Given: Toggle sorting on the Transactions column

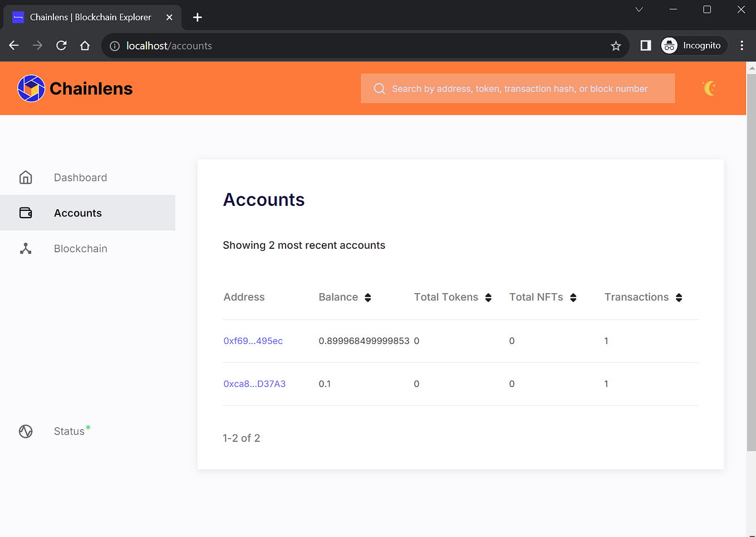Looking at the screenshot, I should (679, 297).
